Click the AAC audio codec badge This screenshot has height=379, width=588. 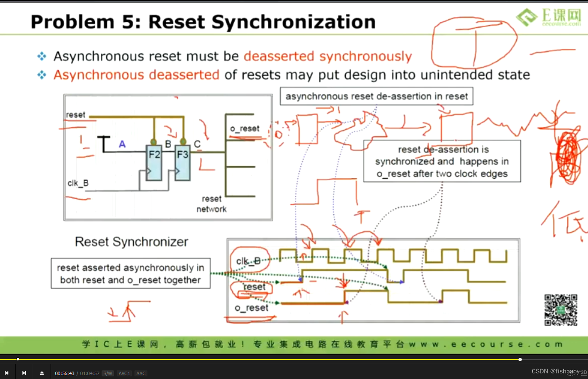[141, 373]
